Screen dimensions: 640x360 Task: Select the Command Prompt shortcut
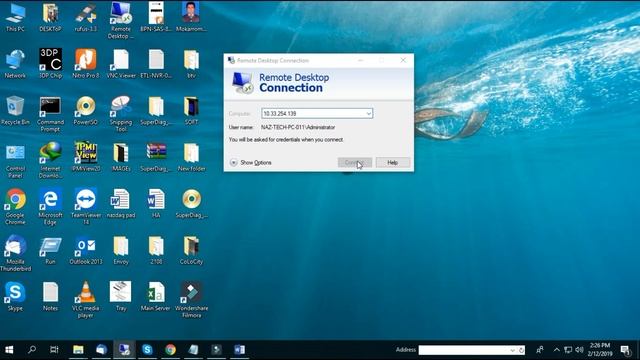click(x=50, y=114)
